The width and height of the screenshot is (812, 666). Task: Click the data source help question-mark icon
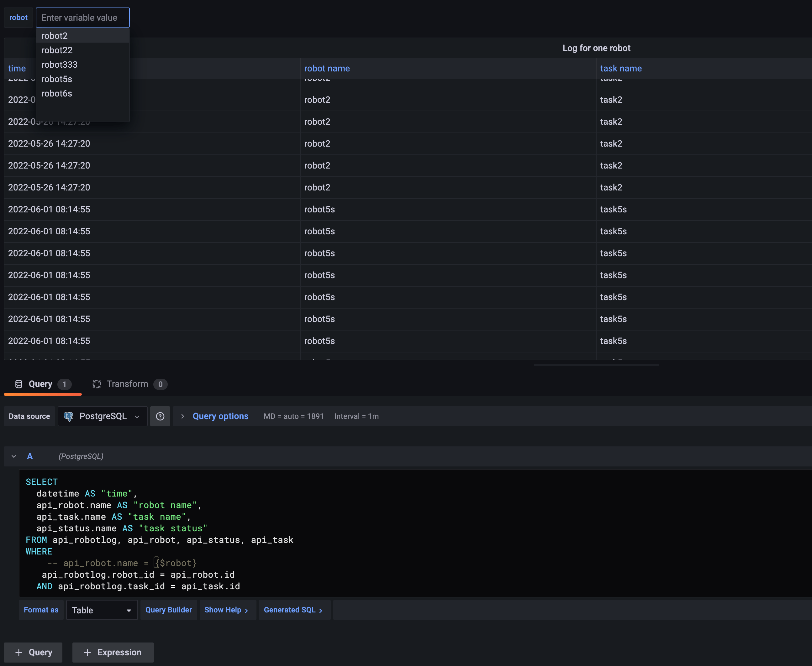(160, 416)
